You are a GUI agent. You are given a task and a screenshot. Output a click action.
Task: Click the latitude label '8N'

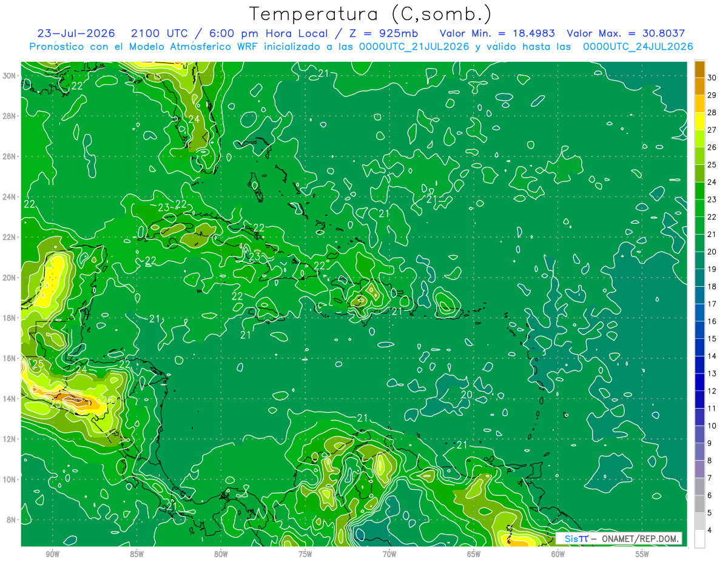pos(12,520)
